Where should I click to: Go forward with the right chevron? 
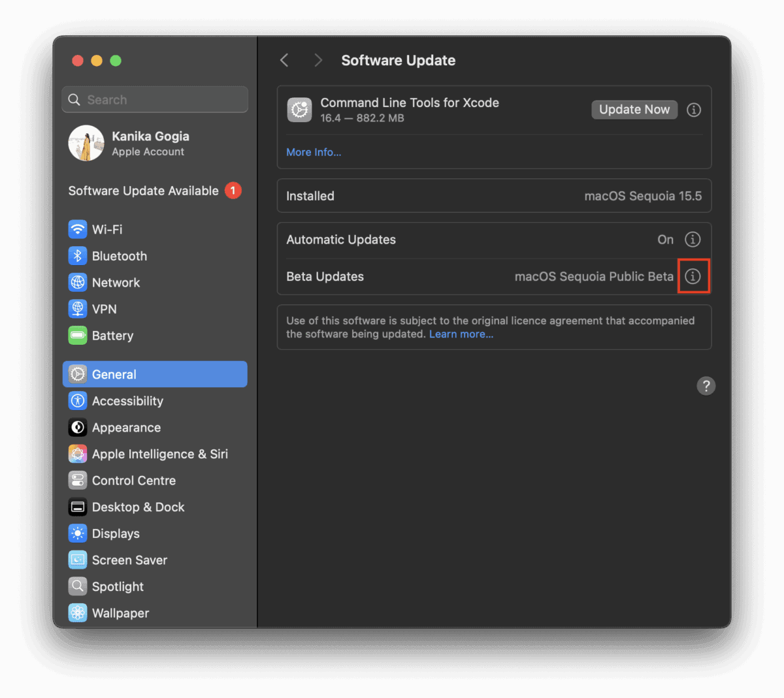(x=318, y=60)
